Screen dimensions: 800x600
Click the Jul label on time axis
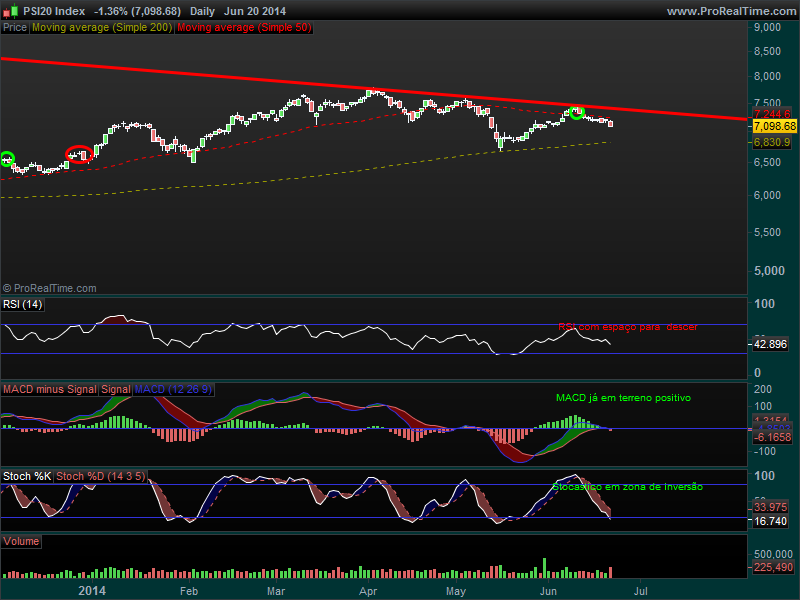point(640,591)
